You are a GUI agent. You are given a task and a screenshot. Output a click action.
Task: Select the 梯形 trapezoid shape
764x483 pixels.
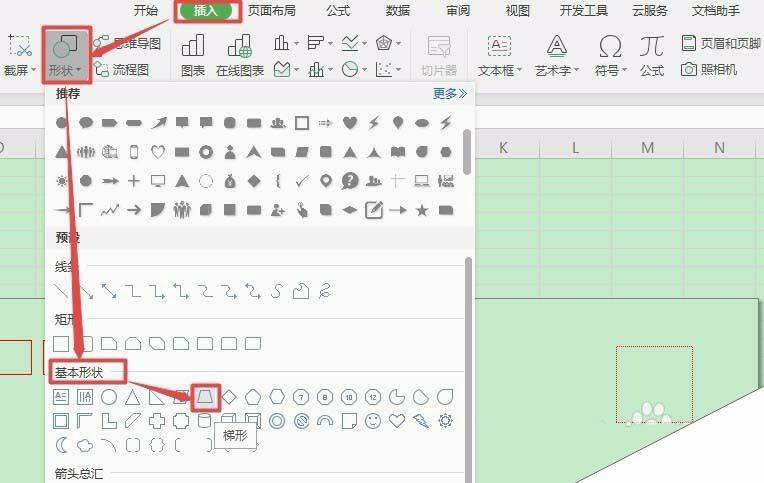pyautogui.click(x=205, y=397)
